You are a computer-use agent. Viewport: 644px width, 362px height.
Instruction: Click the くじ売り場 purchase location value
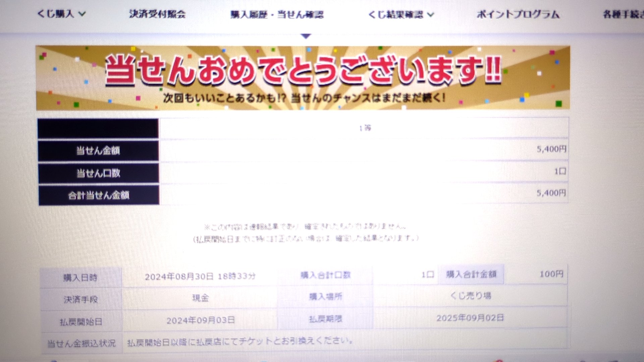coord(471,296)
